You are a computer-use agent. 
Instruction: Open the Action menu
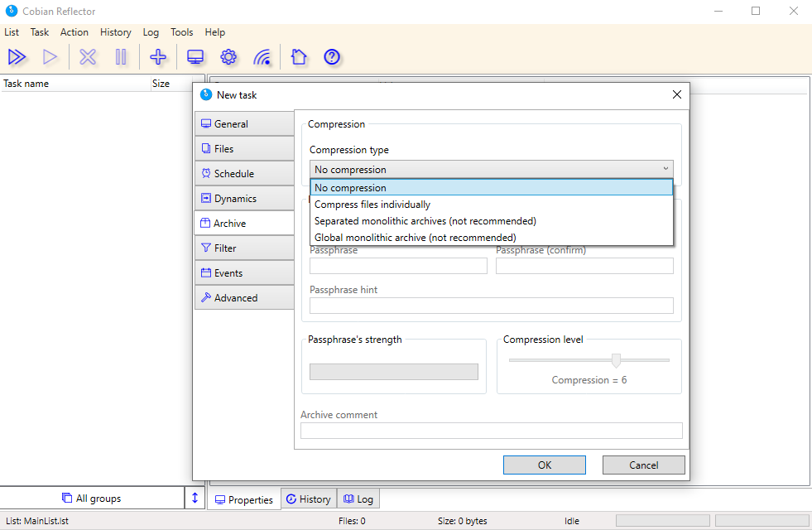tap(74, 32)
